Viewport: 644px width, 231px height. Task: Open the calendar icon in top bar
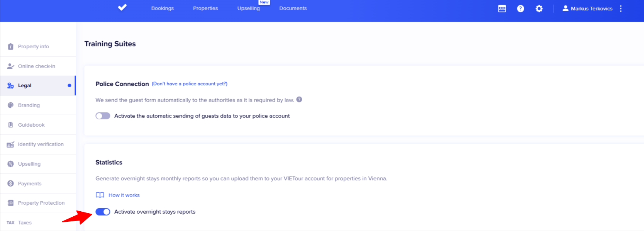502,8
